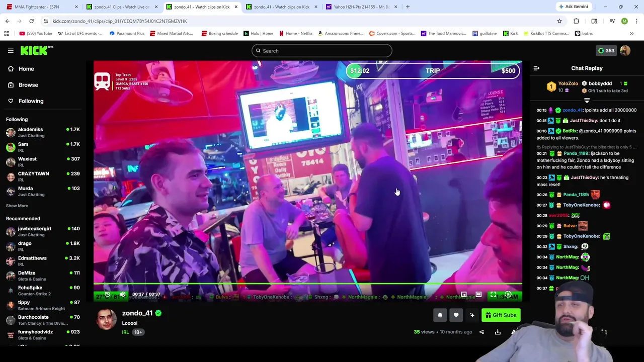644x362 pixels.
Task: Open the Burchcocolate channel
Action: [42, 320]
